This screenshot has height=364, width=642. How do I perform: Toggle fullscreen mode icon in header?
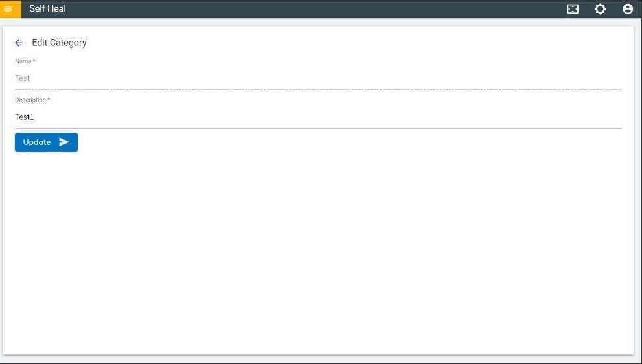[573, 9]
